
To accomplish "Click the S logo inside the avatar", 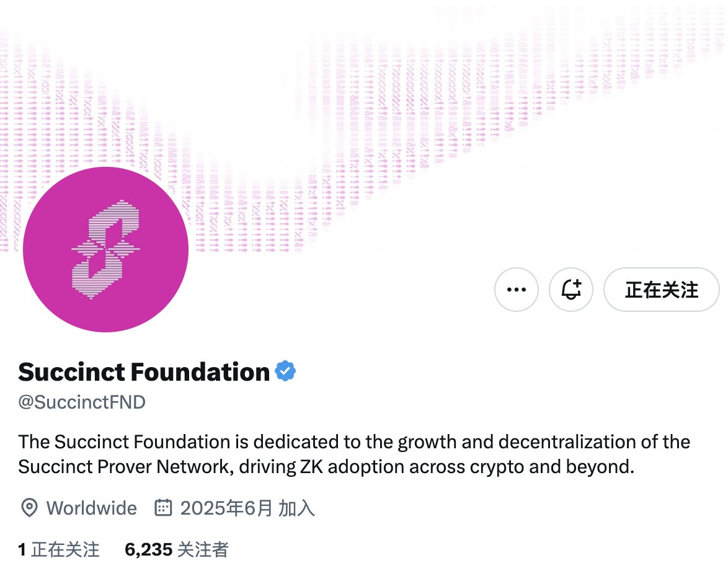I will (106, 249).
